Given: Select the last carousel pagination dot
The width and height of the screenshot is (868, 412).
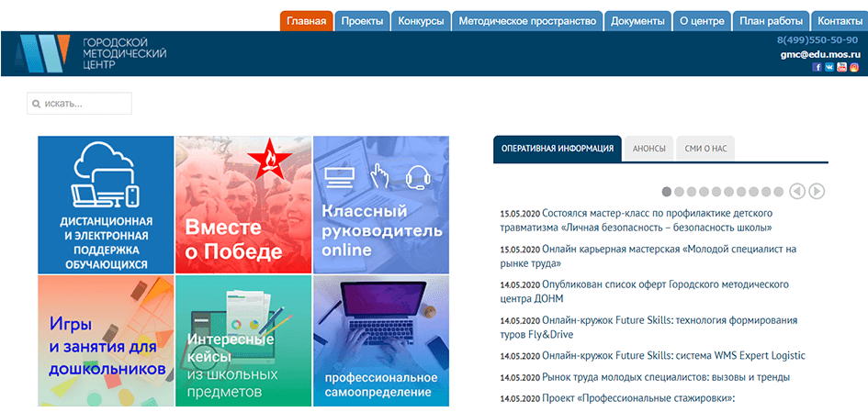Looking at the screenshot, I should [778, 192].
